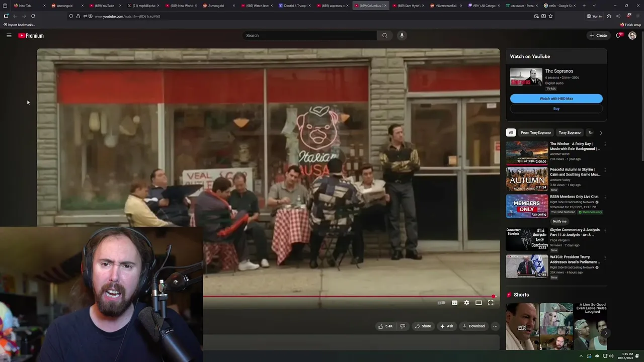Click the Ask button
The width and height of the screenshot is (644, 362).
[446, 326]
